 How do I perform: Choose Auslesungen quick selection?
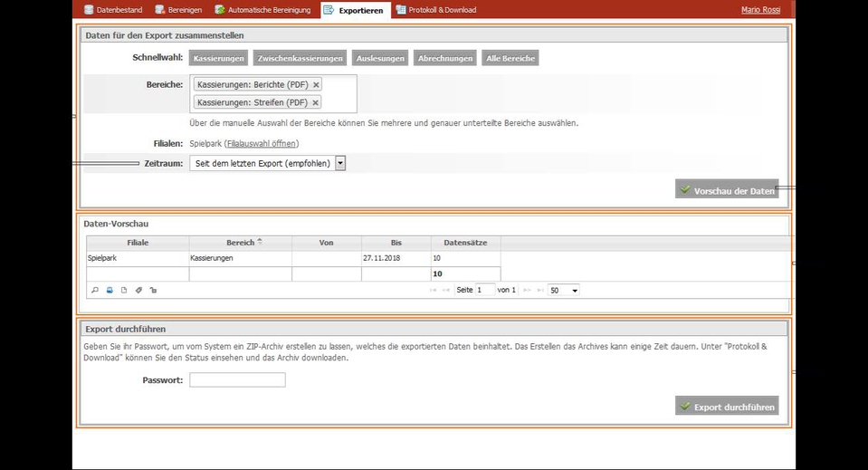(x=380, y=58)
